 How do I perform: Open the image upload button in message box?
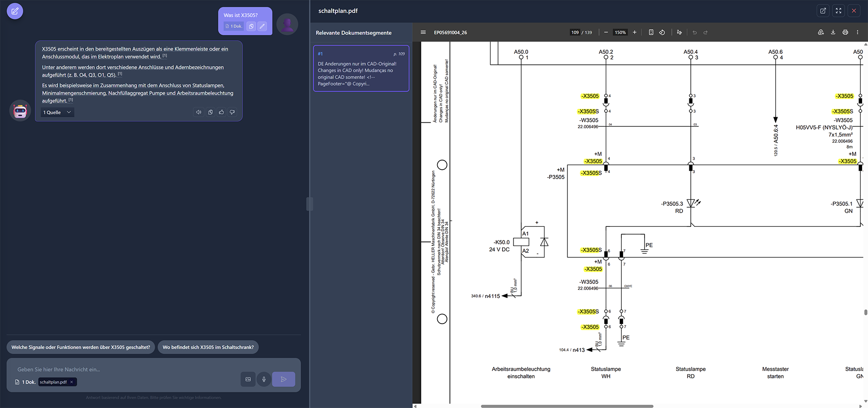(248, 379)
